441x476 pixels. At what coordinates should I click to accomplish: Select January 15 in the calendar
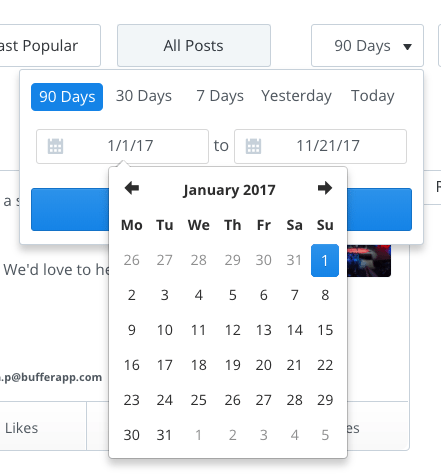tap(325, 330)
